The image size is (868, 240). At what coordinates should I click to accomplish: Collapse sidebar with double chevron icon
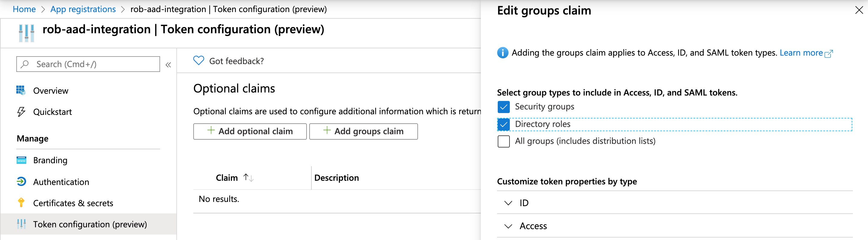click(x=168, y=65)
